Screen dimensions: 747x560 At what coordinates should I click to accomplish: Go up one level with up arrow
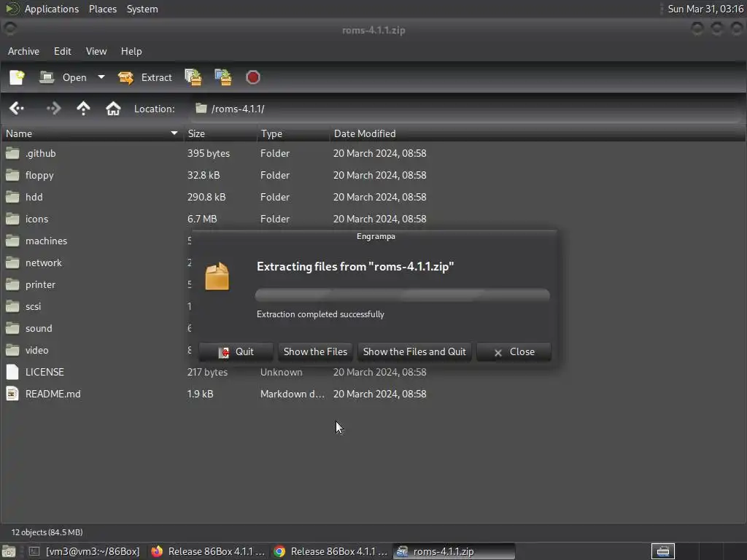(x=83, y=109)
